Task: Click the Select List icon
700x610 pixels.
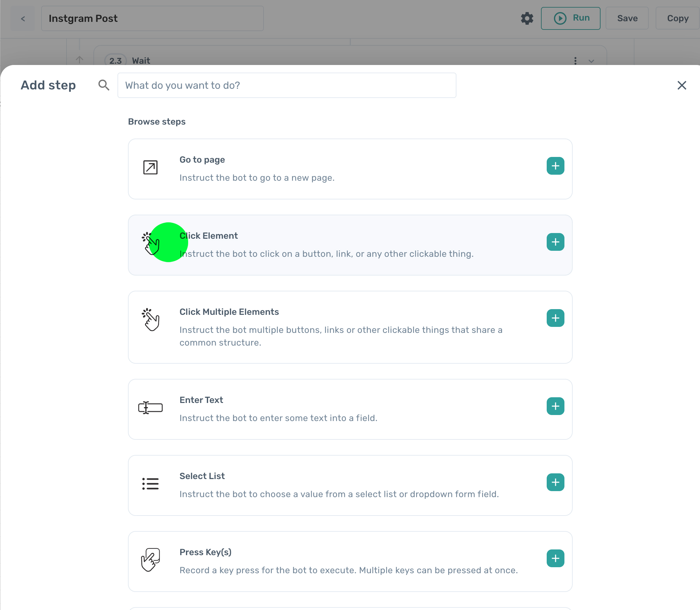Action: pyautogui.click(x=150, y=483)
